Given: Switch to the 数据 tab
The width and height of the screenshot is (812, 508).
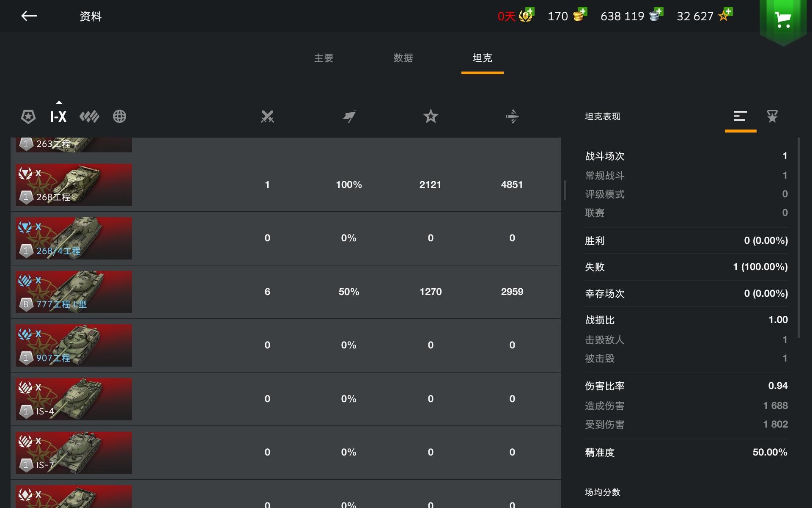Looking at the screenshot, I should point(403,58).
